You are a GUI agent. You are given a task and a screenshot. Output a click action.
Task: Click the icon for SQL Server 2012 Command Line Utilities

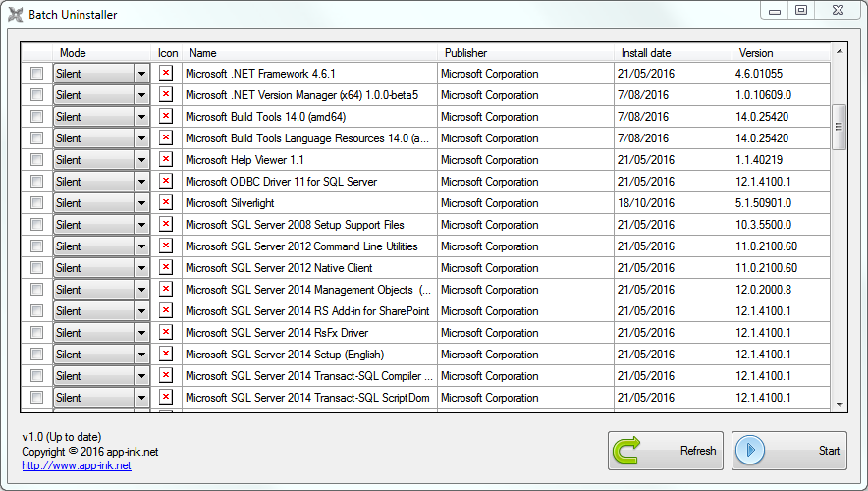(x=166, y=245)
